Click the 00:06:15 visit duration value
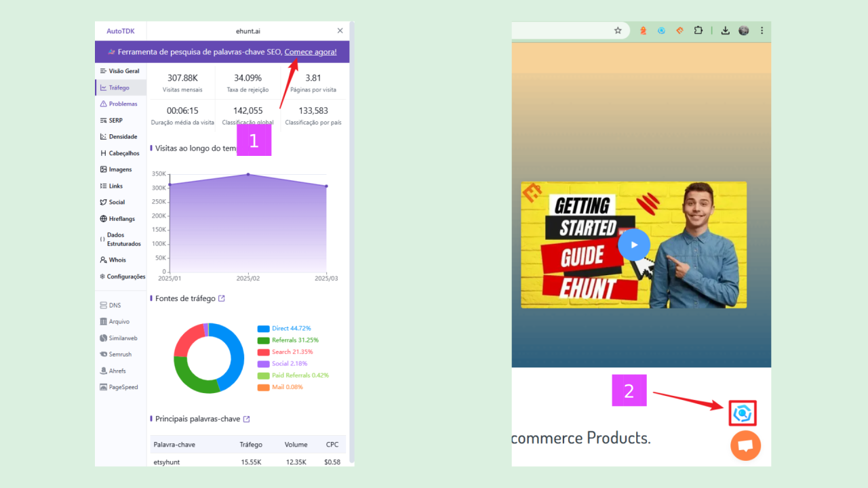Image resolution: width=868 pixels, height=488 pixels. pos(182,110)
